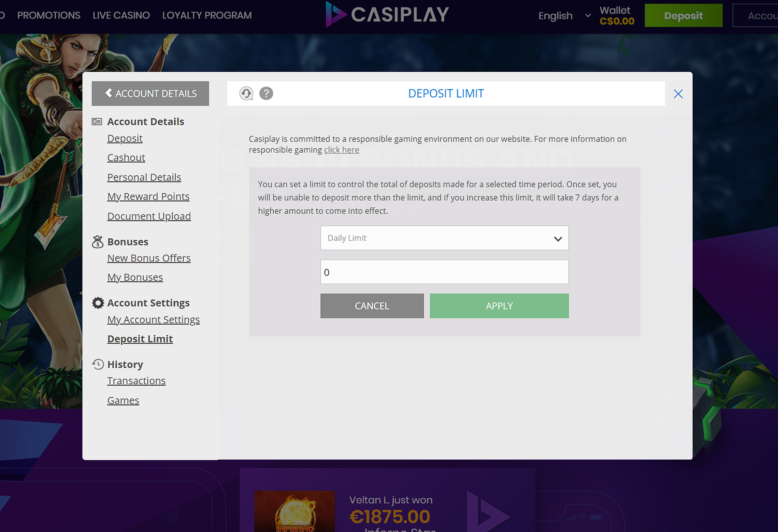This screenshot has width=778, height=532.
Task: View Transactions history
Action: coord(136,381)
